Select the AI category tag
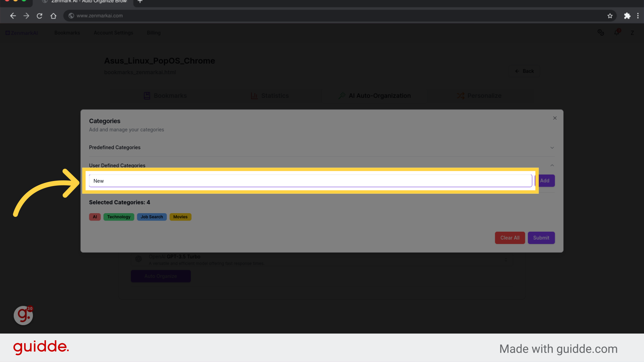This screenshot has height=362, width=644. pyautogui.click(x=95, y=217)
